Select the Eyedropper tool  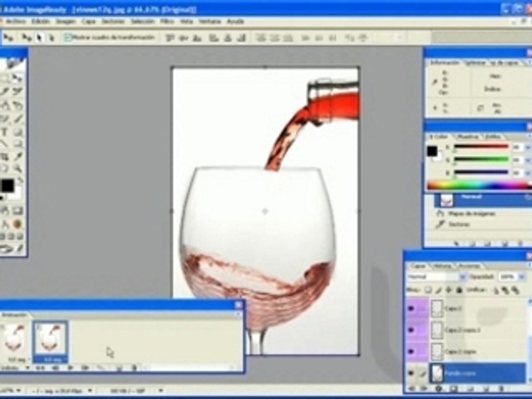17,156
